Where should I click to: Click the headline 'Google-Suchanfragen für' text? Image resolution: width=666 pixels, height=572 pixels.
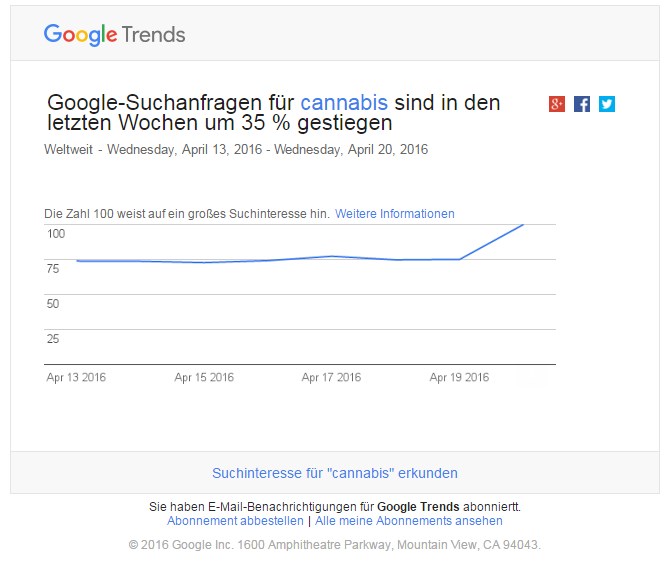pyautogui.click(x=171, y=103)
